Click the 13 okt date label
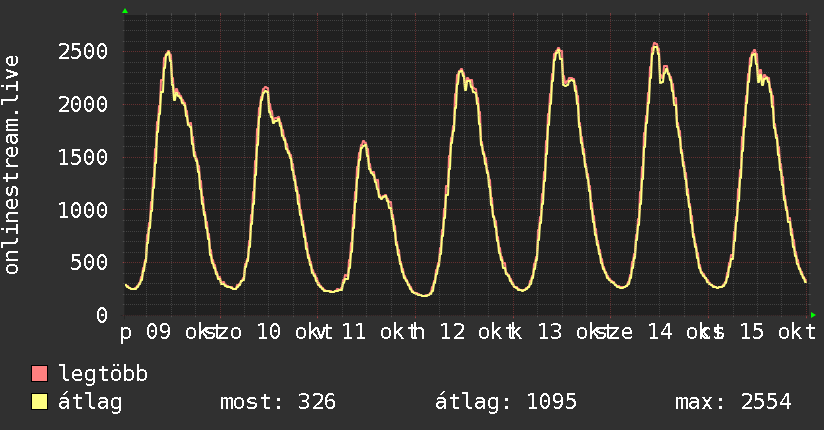 (569, 332)
